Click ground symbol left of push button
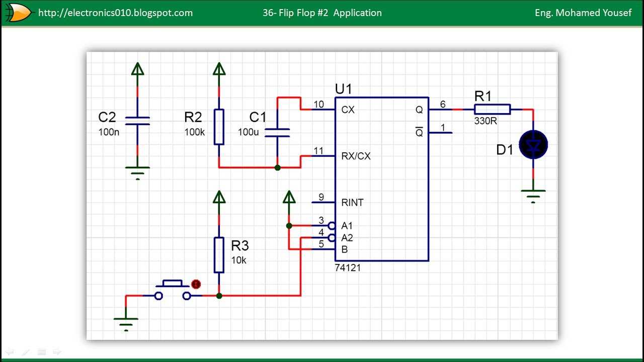The width and height of the screenshot is (644, 362). pyautogui.click(x=126, y=324)
